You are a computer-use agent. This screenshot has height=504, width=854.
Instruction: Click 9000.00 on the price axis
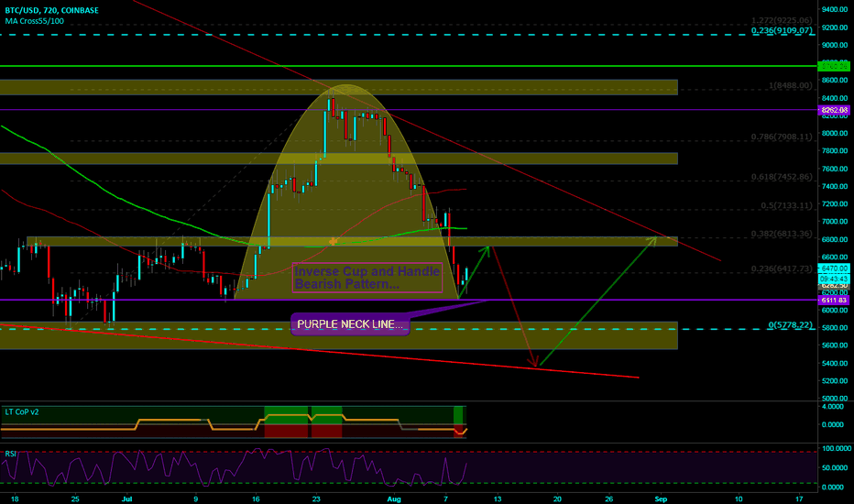click(835, 45)
